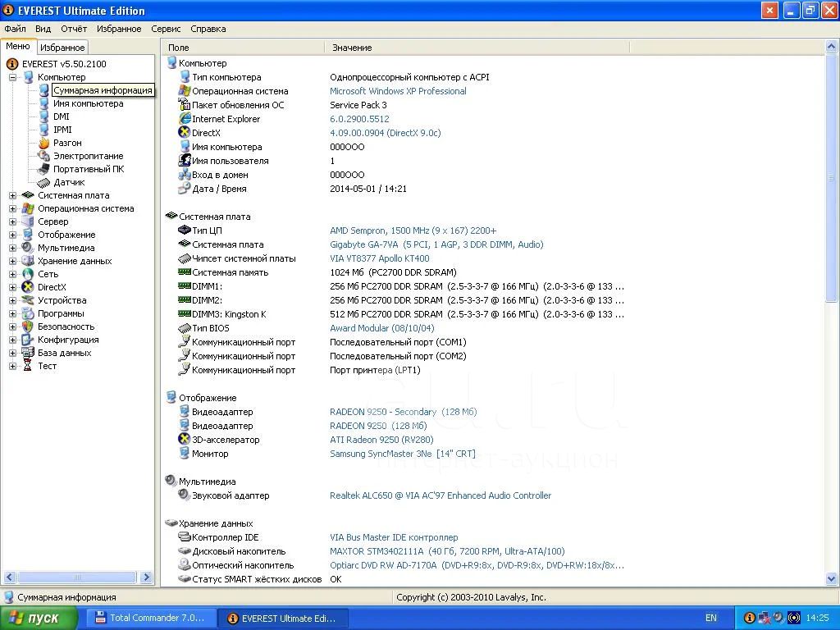The image size is (840, 630).
Task: Expand the Операционная система tree node
Action: coord(12,208)
